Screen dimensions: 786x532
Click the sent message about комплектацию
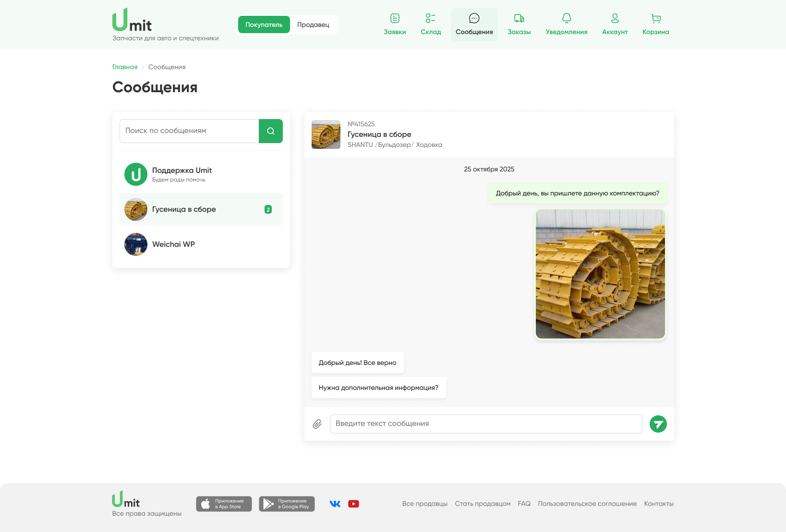578,193
